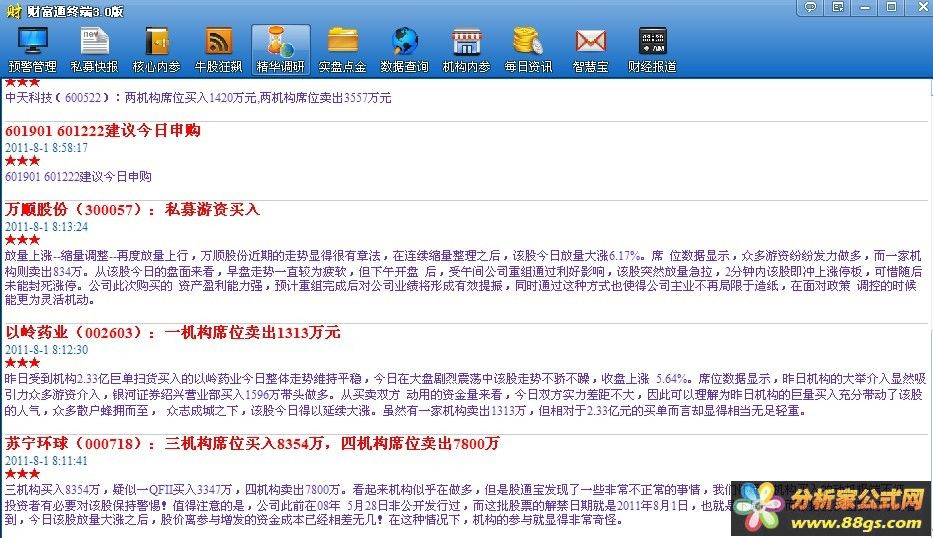Click timestamp 2011-8-1 8:58:17
Viewport: 933px width, 538px height.
point(46,148)
